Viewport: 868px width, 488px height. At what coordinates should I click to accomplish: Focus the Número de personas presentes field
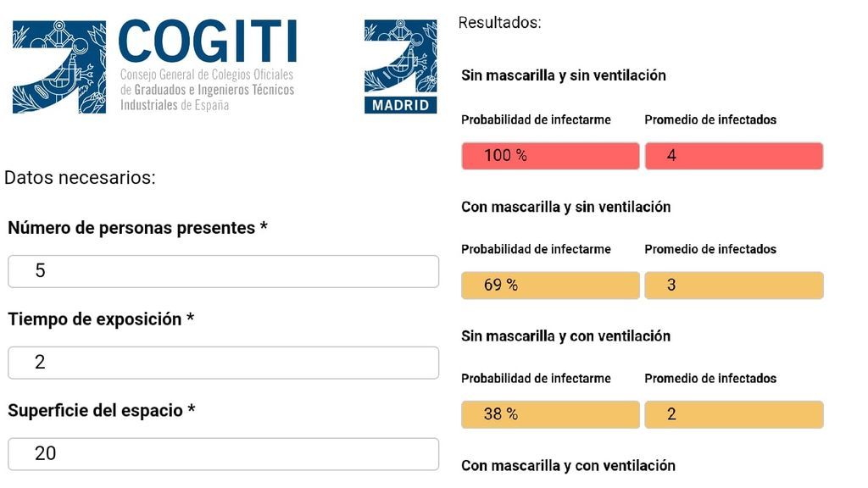[223, 271]
